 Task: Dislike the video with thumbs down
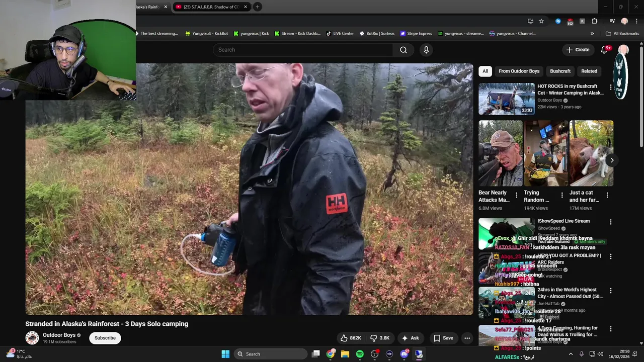[x=380, y=338]
